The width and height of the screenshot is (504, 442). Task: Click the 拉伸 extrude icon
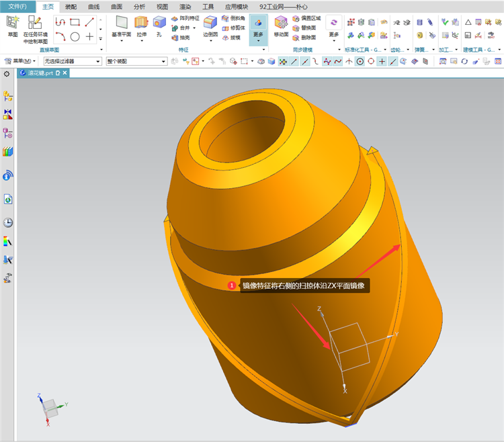(141, 22)
